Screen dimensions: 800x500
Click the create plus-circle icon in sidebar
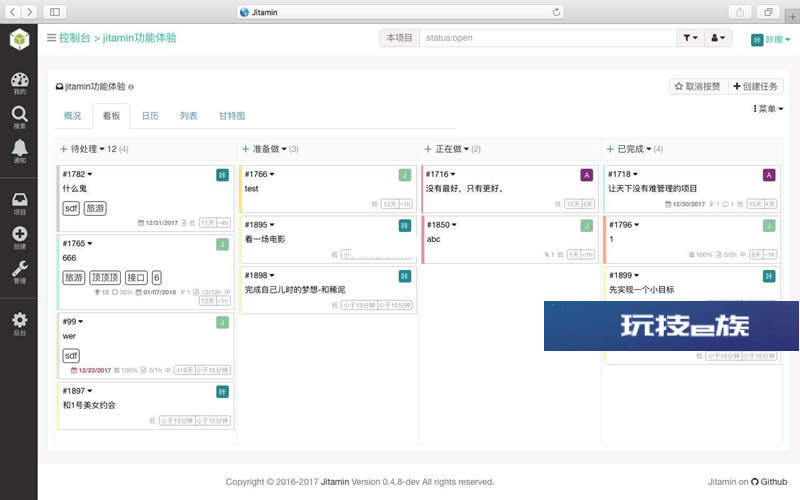(x=19, y=234)
